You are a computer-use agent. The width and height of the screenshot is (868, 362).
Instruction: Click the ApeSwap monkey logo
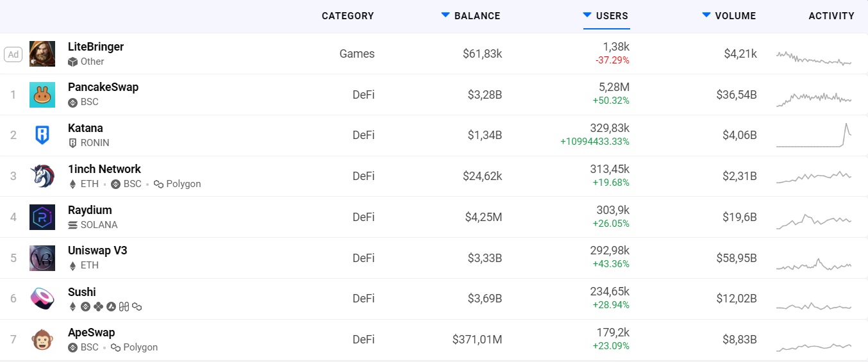42,340
